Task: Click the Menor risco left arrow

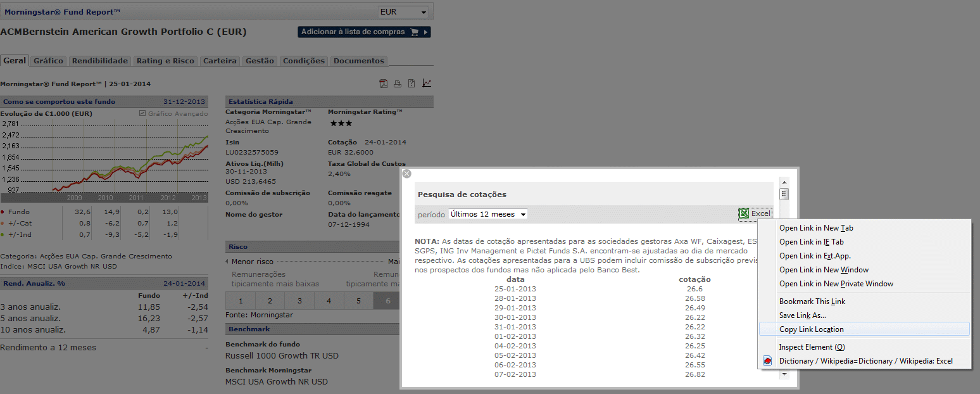Action: pyautogui.click(x=228, y=262)
